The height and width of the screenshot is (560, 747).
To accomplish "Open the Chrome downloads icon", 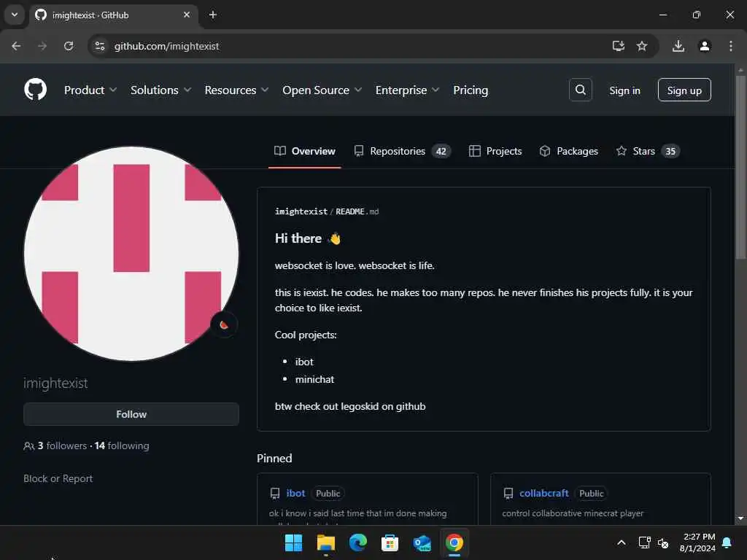I will pos(678,46).
